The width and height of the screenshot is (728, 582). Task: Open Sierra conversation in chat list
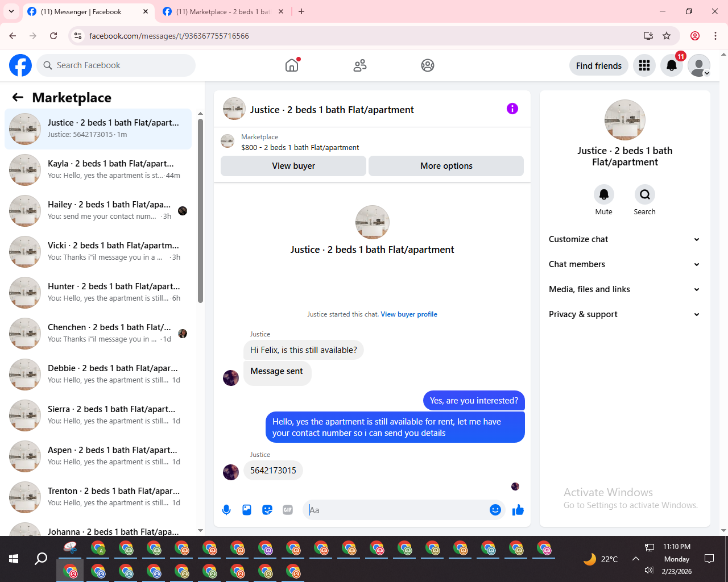[x=98, y=415]
